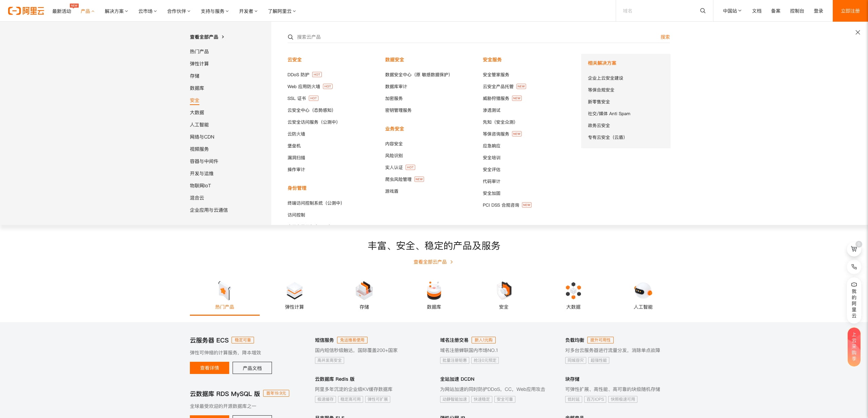Expand the 解决方案 dropdown

click(x=116, y=11)
